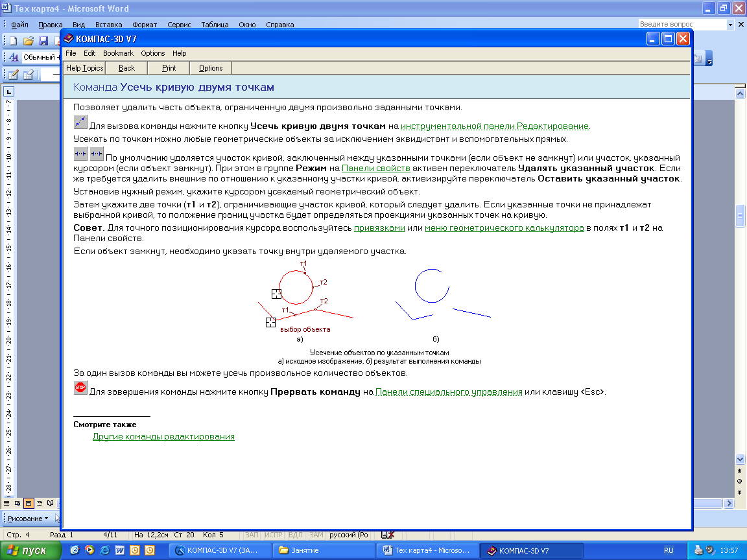Open File menu in KOMPAS help window
Screen dimensions: 747x560
[71, 53]
